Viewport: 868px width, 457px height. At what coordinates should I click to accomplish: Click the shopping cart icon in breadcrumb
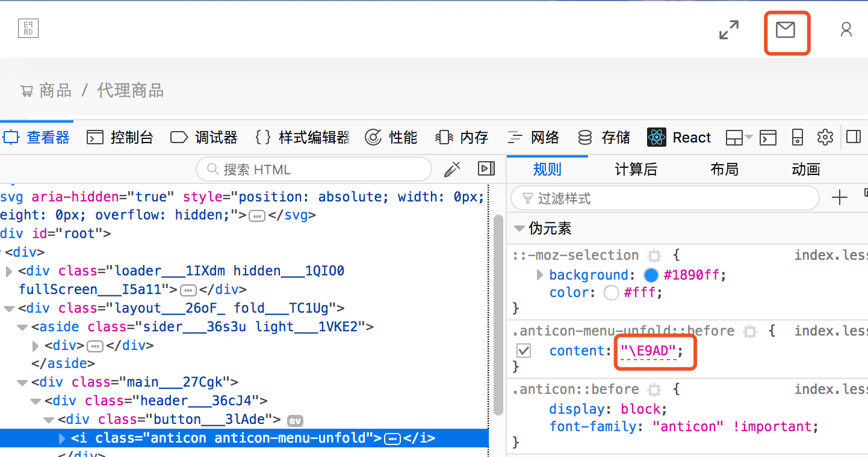pos(26,91)
